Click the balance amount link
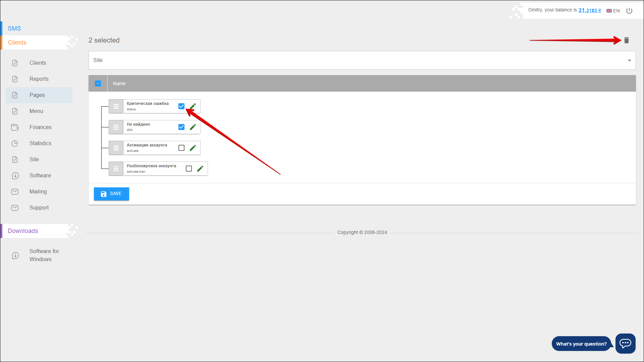This screenshot has width=644, height=362. pos(589,10)
